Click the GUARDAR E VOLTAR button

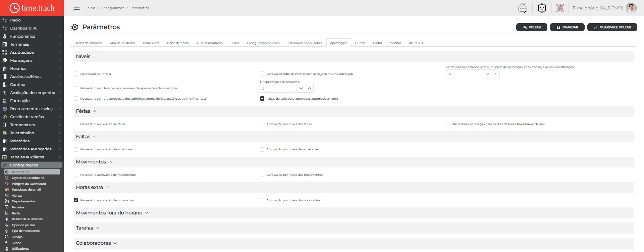tap(612, 27)
